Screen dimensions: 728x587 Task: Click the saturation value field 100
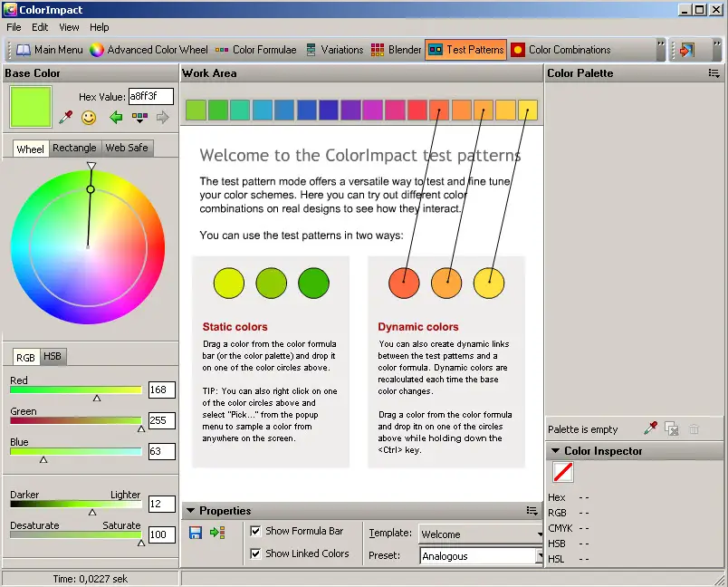161,534
